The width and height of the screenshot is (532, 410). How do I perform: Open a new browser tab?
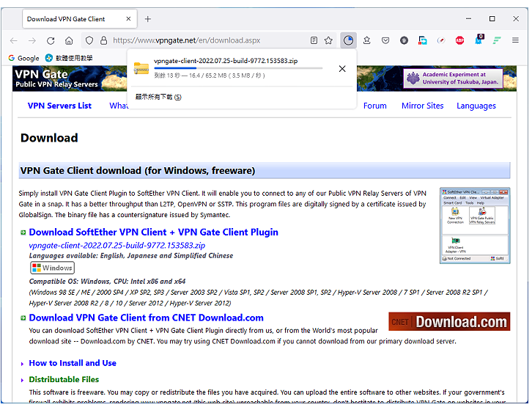[147, 19]
